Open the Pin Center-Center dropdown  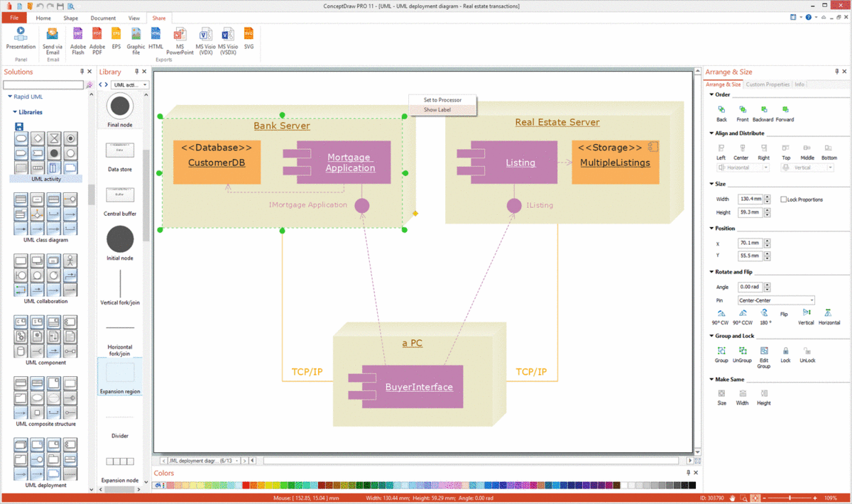(776, 300)
